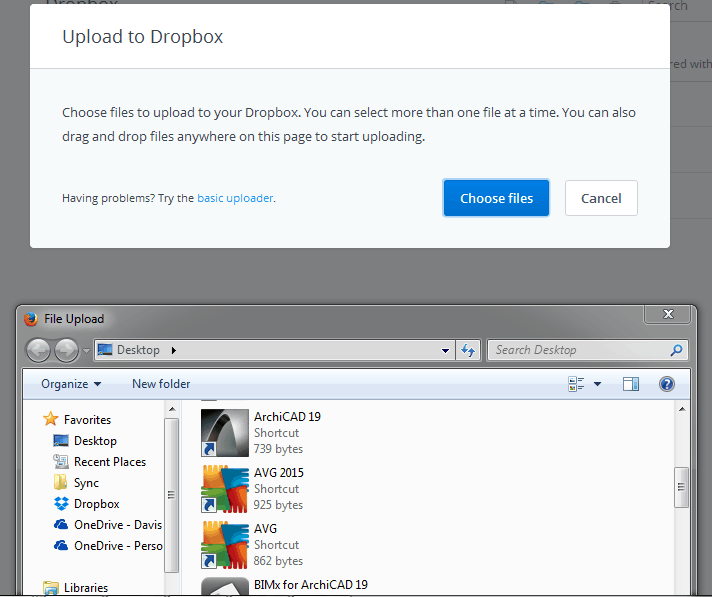Image resolution: width=712 pixels, height=597 pixels.
Task: Close the File Upload window
Action: [668, 314]
